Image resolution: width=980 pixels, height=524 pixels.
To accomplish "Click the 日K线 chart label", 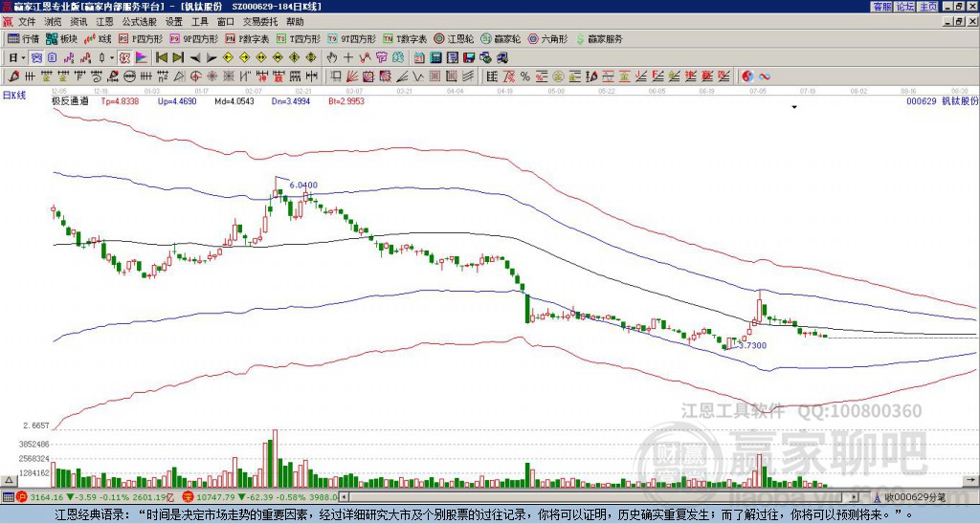I will (x=14, y=96).
